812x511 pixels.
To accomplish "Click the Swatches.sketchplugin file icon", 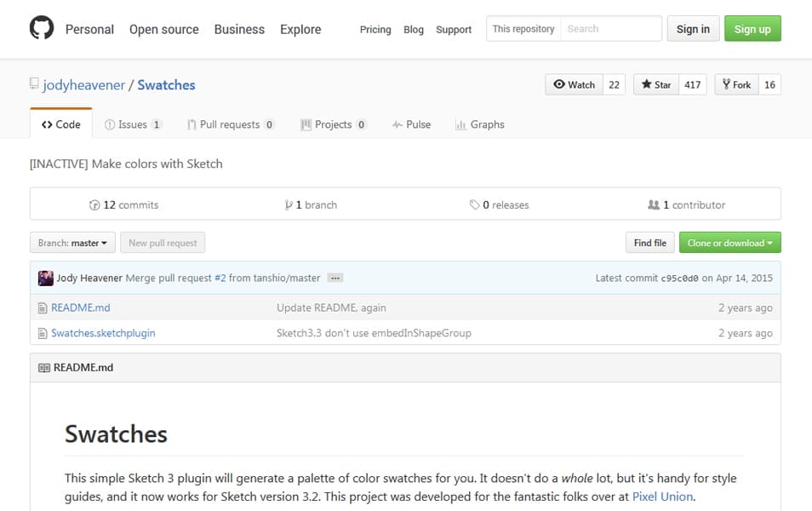I will tap(43, 333).
